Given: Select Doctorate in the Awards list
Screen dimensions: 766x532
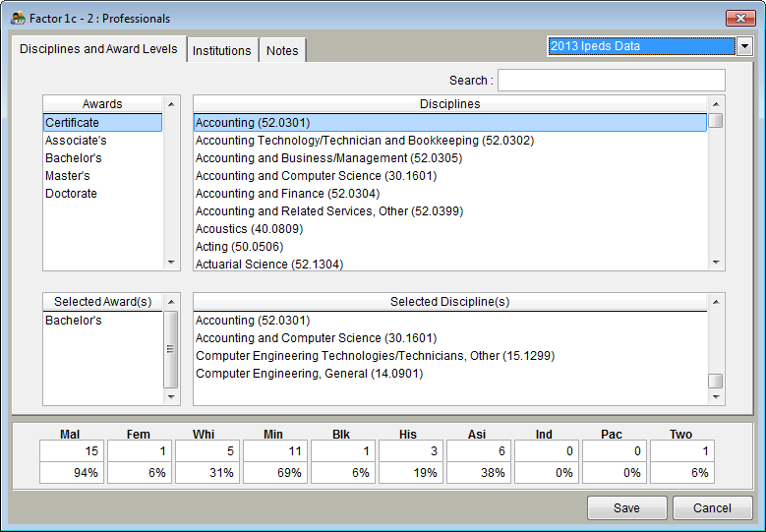Looking at the screenshot, I should point(102,193).
